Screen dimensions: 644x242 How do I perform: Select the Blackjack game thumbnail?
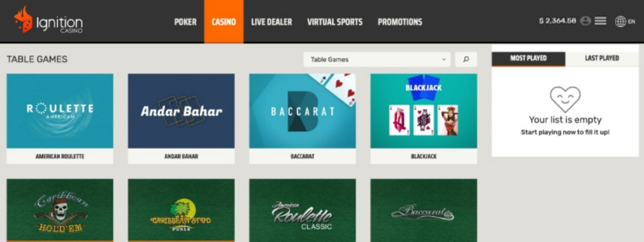click(x=423, y=111)
